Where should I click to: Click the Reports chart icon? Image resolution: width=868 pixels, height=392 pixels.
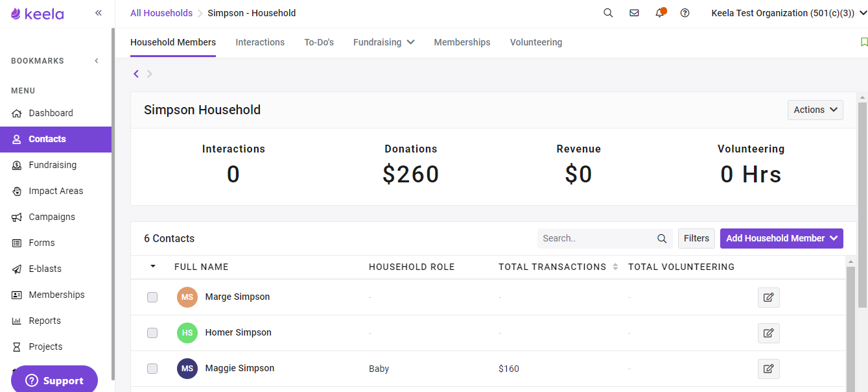17,321
